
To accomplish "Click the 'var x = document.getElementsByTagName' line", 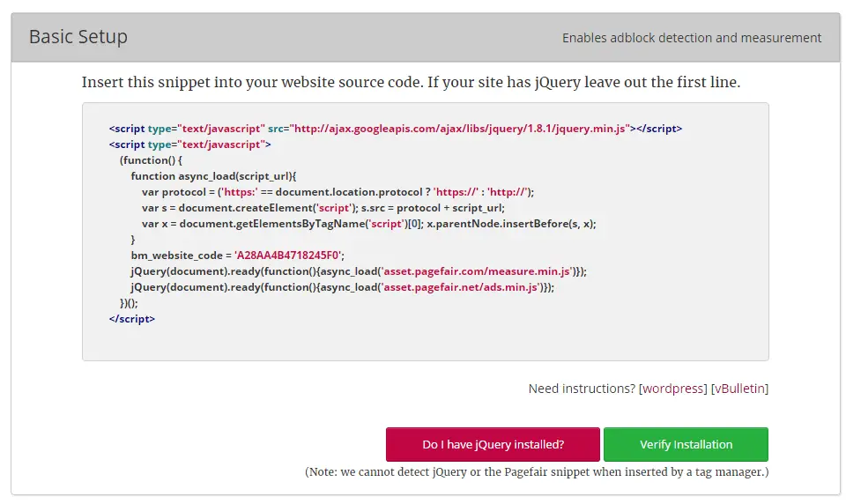I will click(368, 224).
